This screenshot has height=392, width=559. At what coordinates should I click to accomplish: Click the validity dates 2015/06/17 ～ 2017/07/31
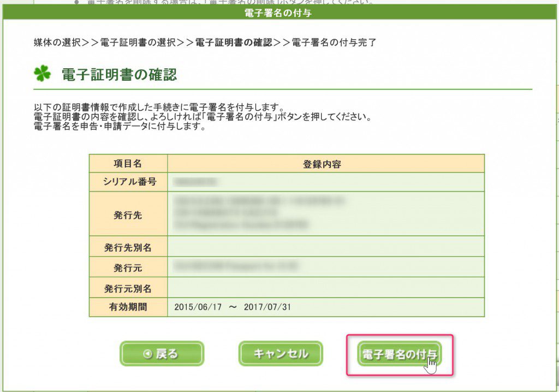233,307
